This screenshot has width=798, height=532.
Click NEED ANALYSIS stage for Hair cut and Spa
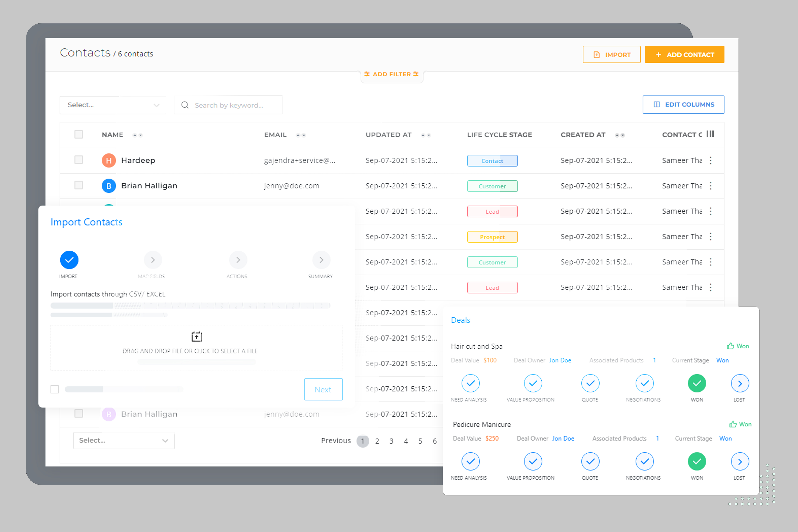(x=471, y=383)
